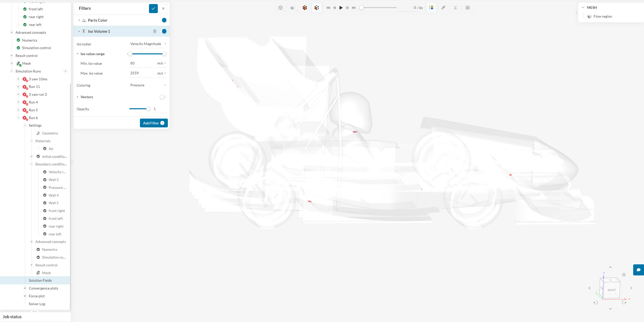
Task: Click the Add Filter button
Action: 154,123
